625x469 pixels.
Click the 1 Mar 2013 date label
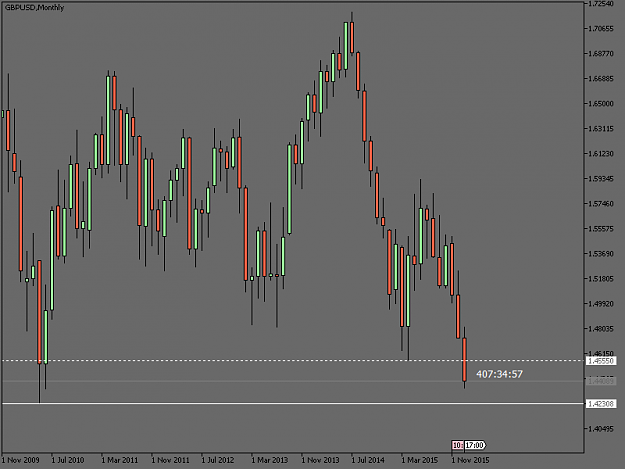tap(269, 460)
